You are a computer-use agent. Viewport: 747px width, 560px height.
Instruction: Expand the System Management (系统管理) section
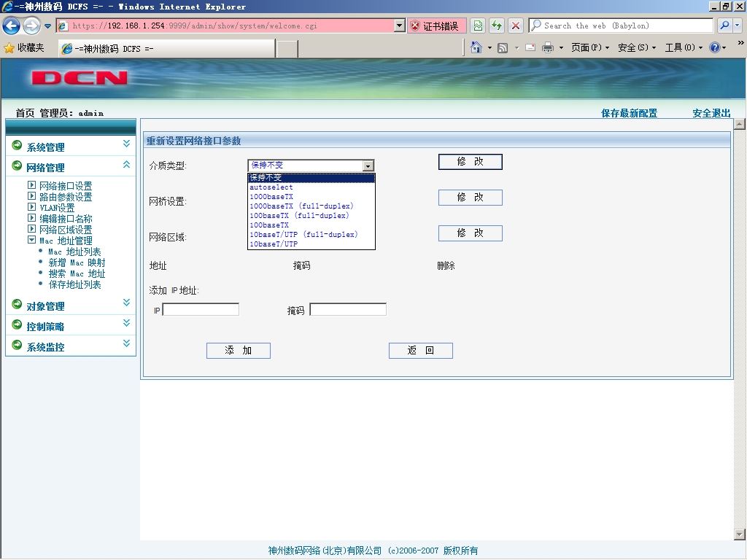coord(126,144)
